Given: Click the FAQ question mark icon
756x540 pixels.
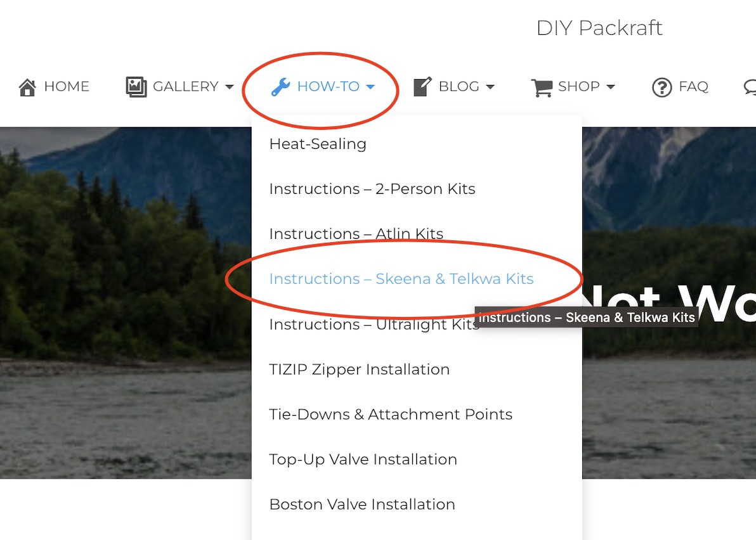Looking at the screenshot, I should point(661,87).
